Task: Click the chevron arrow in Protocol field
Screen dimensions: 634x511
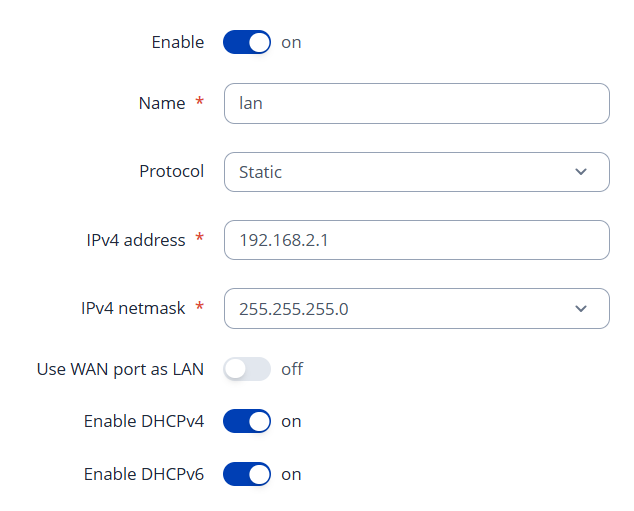Action: tap(582, 172)
